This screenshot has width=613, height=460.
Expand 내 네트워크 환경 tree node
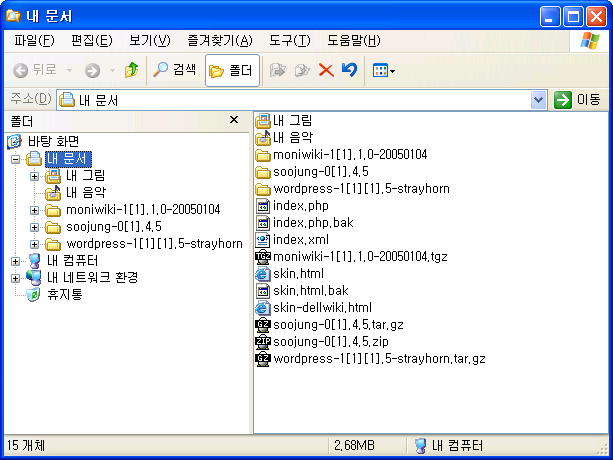[15, 278]
